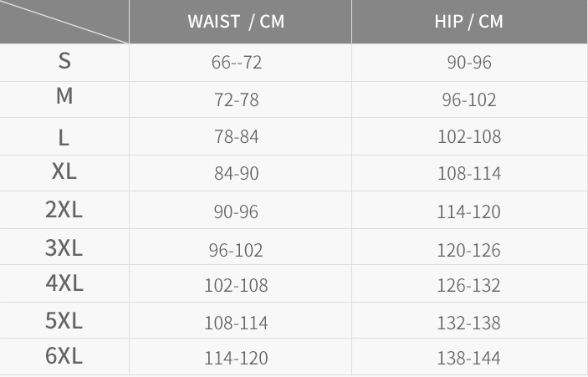Click the diagonal-split corner header cell
The height and width of the screenshot is (377, 588).
tap(64, 22)
